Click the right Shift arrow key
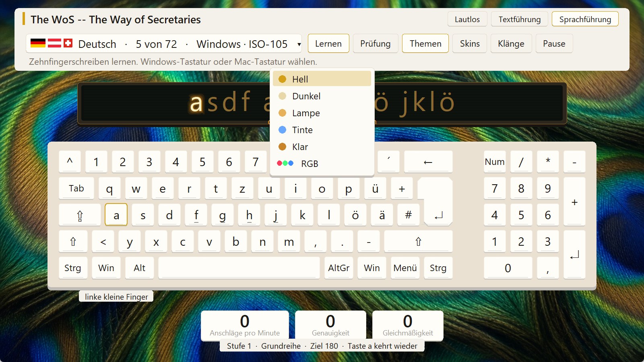 418,241
